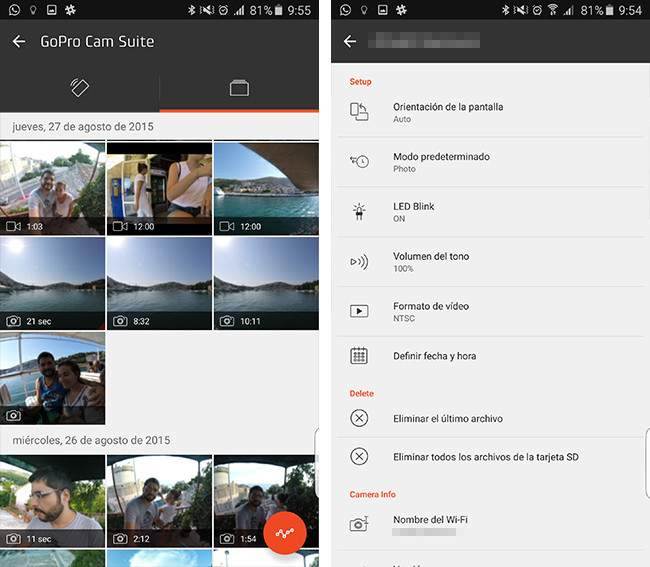Switch to the camera remote control tab
The image size is (650, 567).
pyautogui.click(x=80, y=87)
